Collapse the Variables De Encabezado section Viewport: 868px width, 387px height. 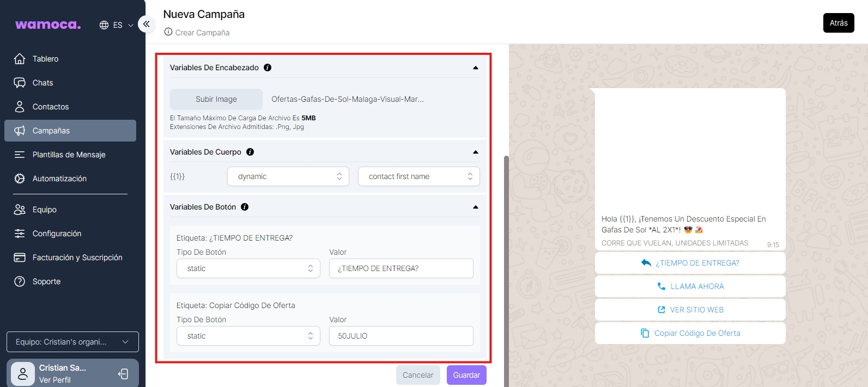475,68
